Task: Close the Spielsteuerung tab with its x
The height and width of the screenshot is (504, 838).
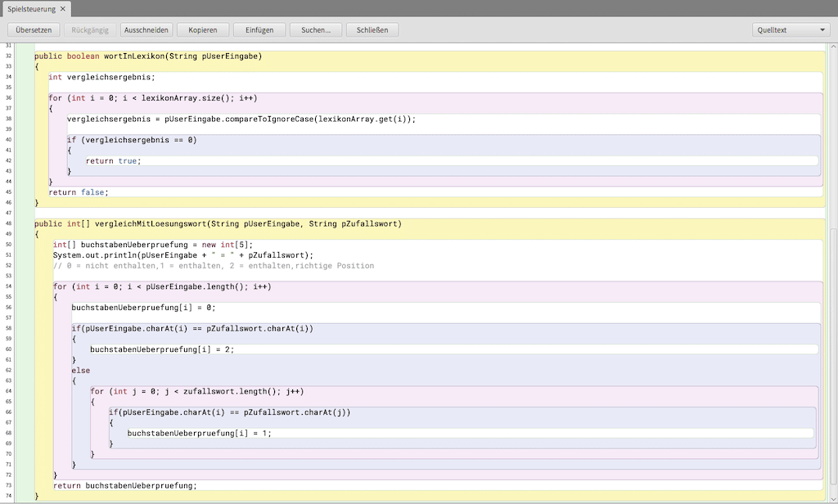Action: coord(63,9)
